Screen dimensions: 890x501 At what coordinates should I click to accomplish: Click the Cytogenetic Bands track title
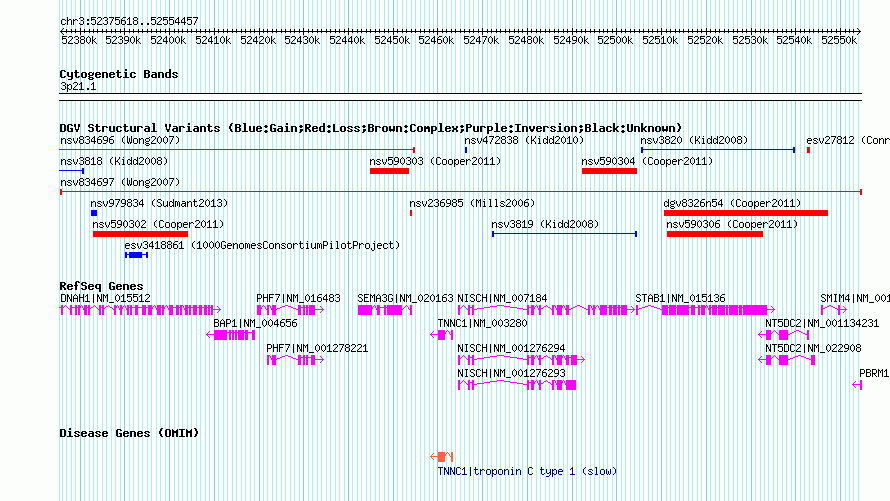[x=119, y=74]
